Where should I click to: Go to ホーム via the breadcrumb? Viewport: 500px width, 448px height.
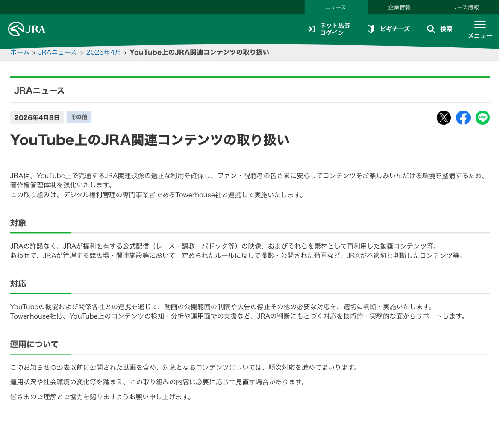(x=20, y=52)
